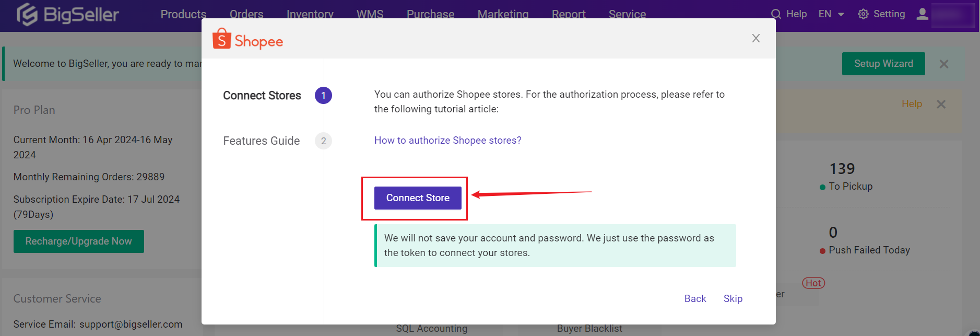The height and width of the screenshot is (336, 980).
Task: Select the Connect Stores step
Action: click(x=262, y=96)
